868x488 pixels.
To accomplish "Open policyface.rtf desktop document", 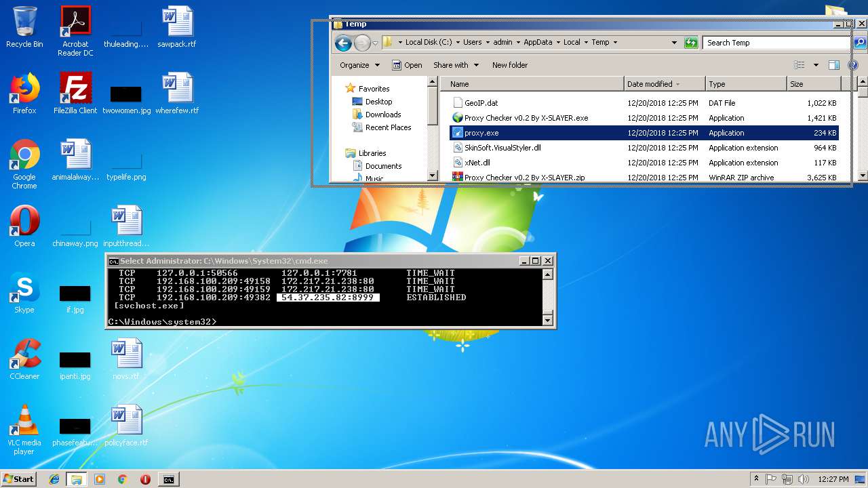I will 126,426.
